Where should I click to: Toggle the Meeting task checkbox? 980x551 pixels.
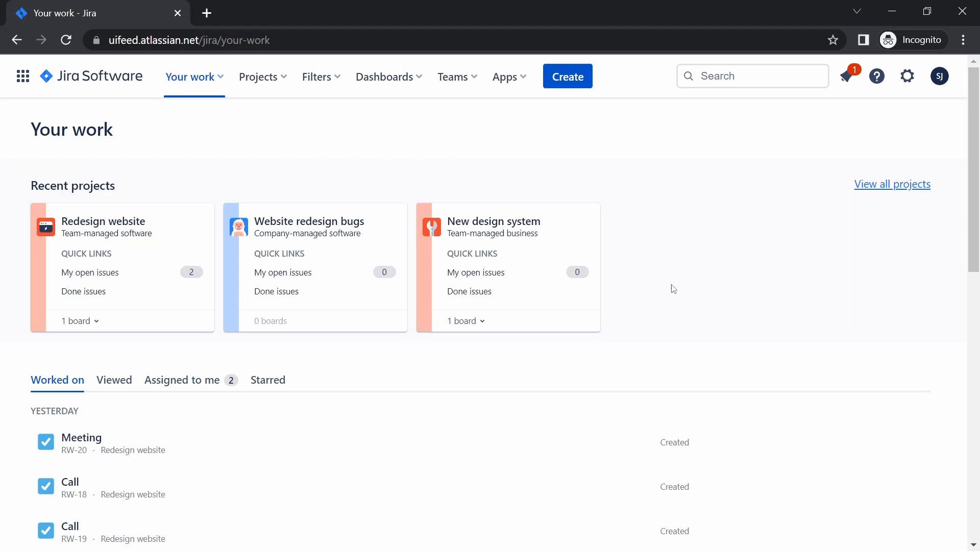click(x=46, y=441)
